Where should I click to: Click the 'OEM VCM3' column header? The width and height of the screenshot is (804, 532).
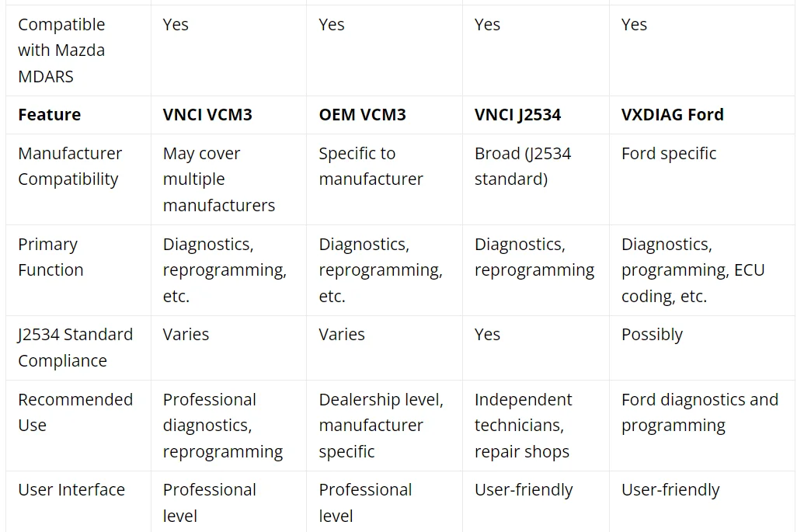[x=362, y=114]
